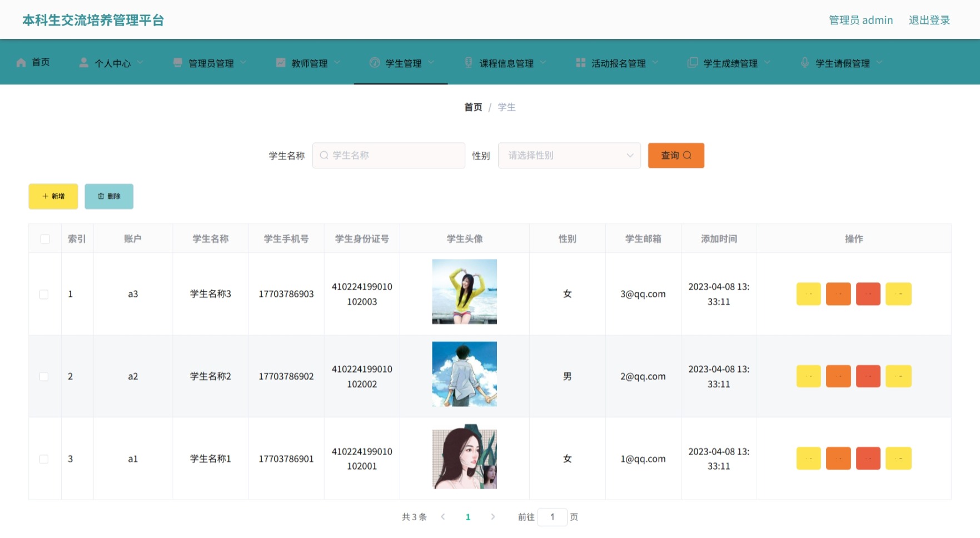Open the 请选择性别 gender dropdown
Screen dimensions: 980x538
pos(569,155)
